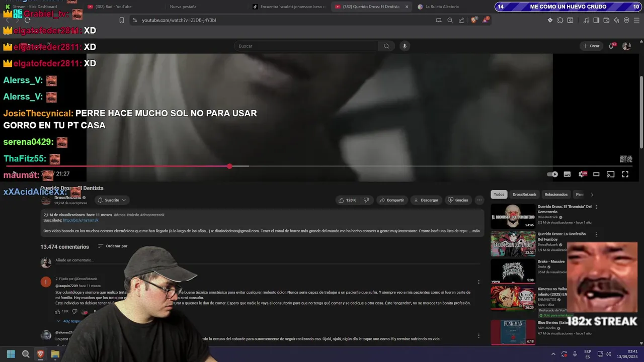Viewport: 644px width, 362px height.
Task: Click the video progress bar red scrubber
Action: click(x=229, y=166)
